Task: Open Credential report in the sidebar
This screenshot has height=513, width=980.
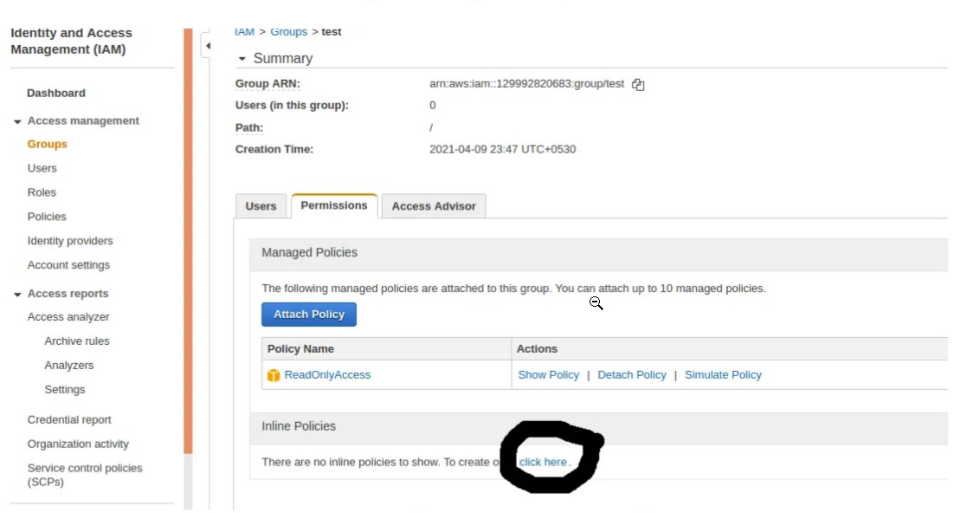Action: (69, 419)
